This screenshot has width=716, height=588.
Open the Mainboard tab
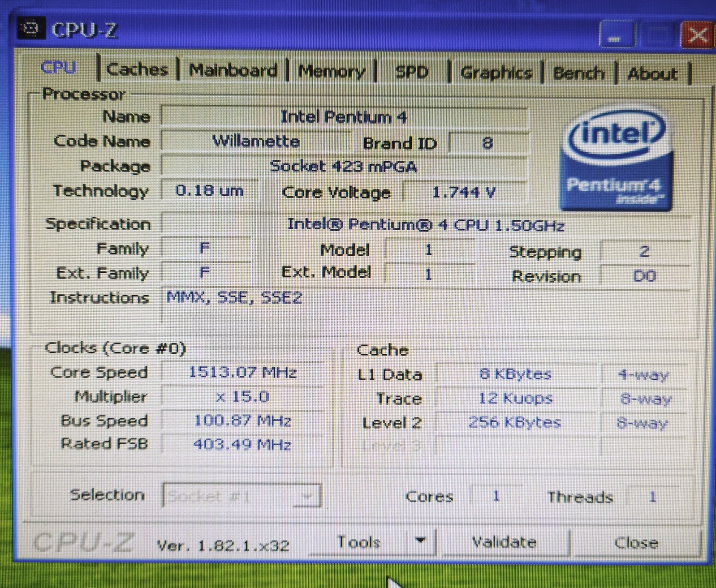point(233,70)
